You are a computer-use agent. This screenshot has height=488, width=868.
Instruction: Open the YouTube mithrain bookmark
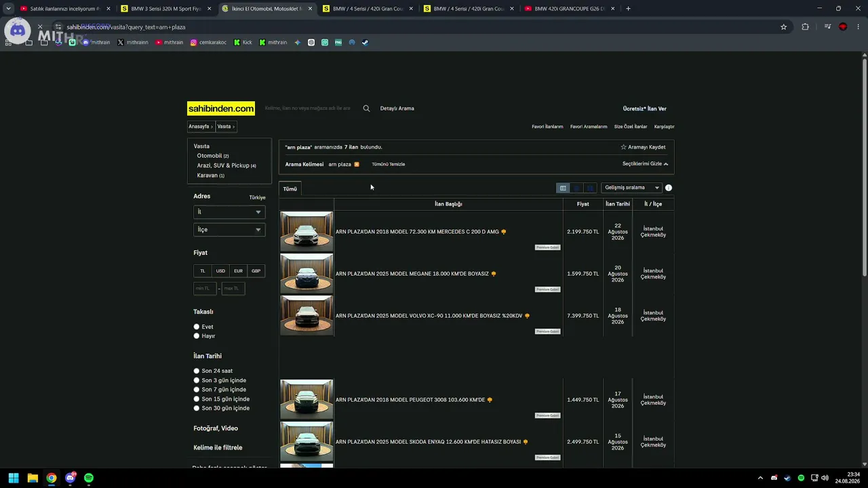point(169,42)
